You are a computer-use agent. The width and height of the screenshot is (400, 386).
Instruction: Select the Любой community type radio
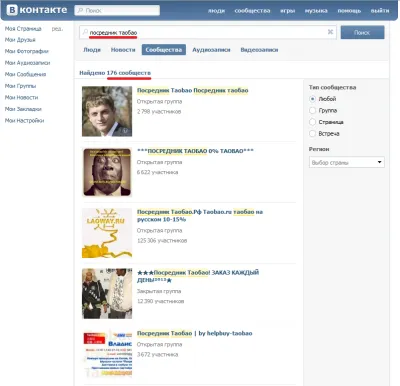[x=312, y=99]
